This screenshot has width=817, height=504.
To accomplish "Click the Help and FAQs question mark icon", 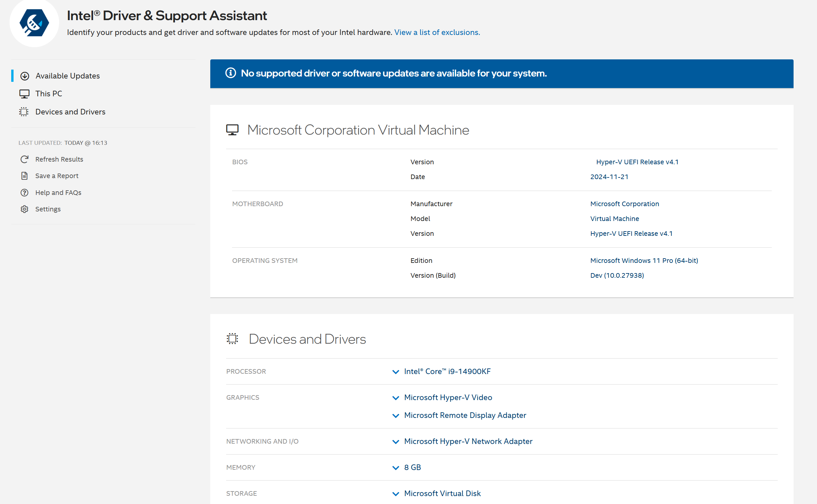I will [24, 193].
